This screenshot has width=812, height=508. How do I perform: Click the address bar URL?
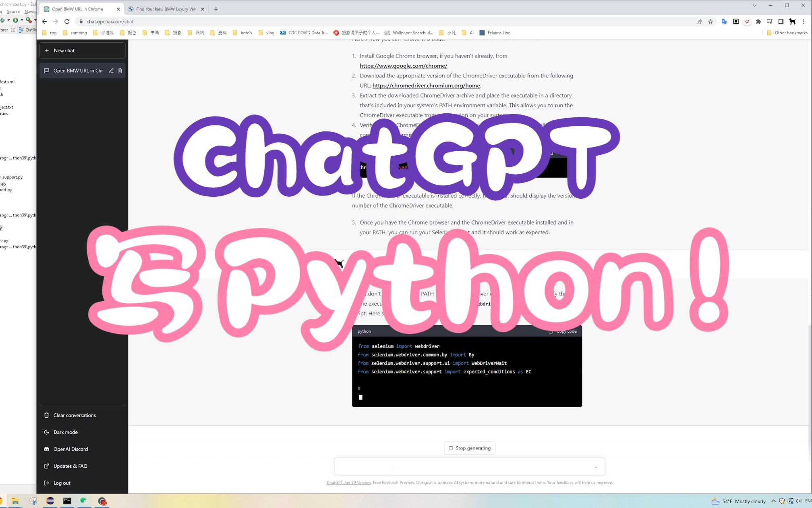(x=110, y=21)
